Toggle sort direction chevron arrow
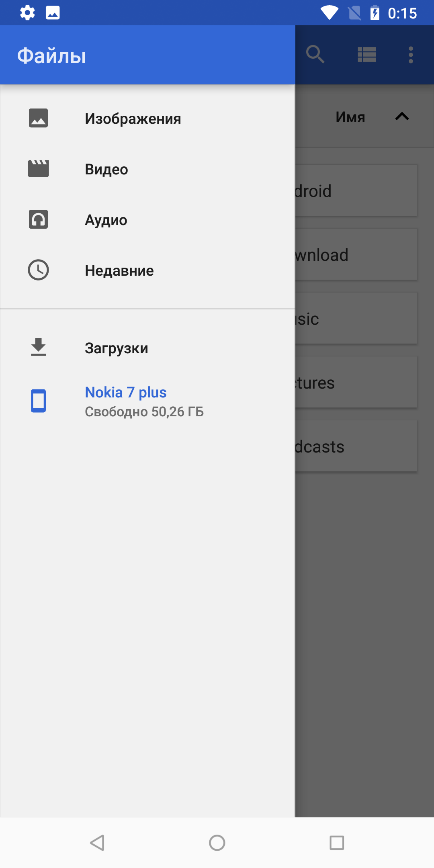This screenshot has width=434, height=868. 402,117
